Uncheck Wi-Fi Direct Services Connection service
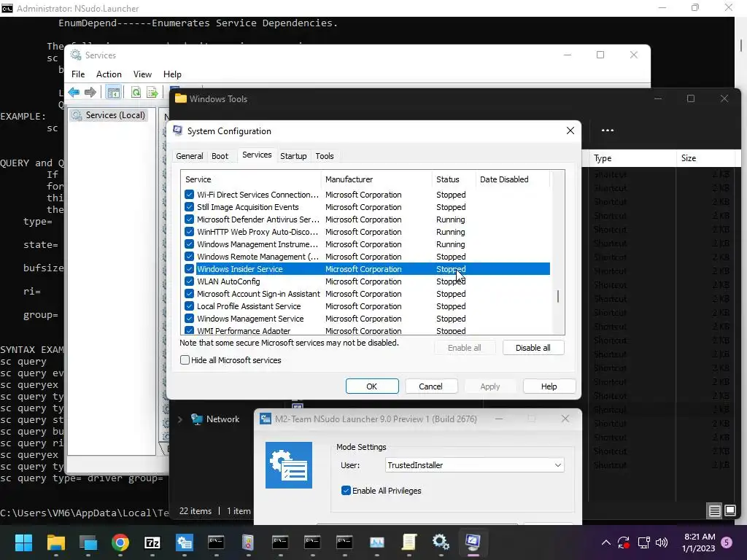Viewport: 747px width, 560px height. (x=189, y=195)
